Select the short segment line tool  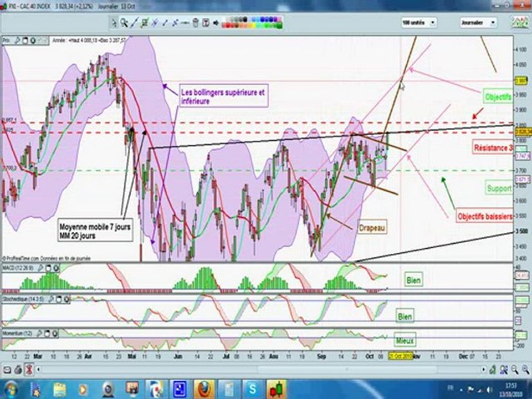[x=165, y=23]
